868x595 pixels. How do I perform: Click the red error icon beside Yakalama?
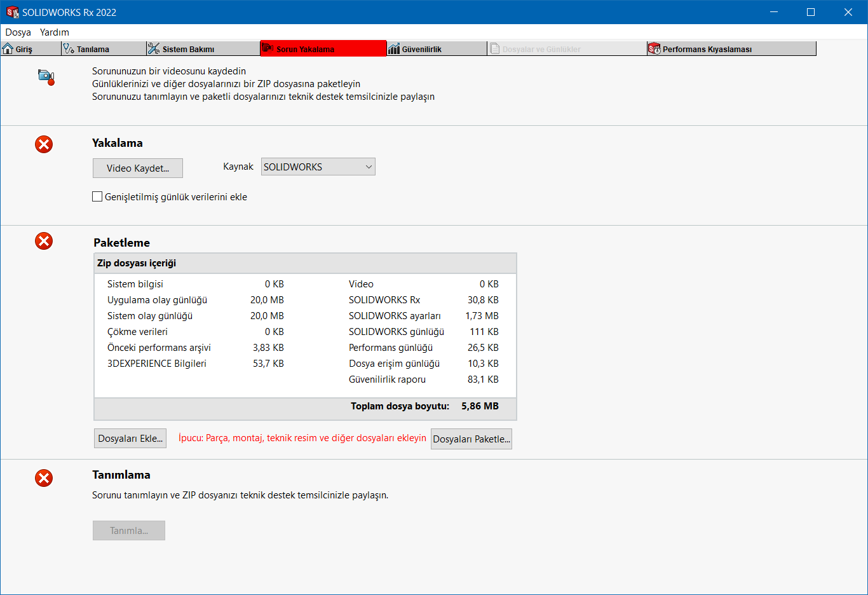tap(44, 144)
